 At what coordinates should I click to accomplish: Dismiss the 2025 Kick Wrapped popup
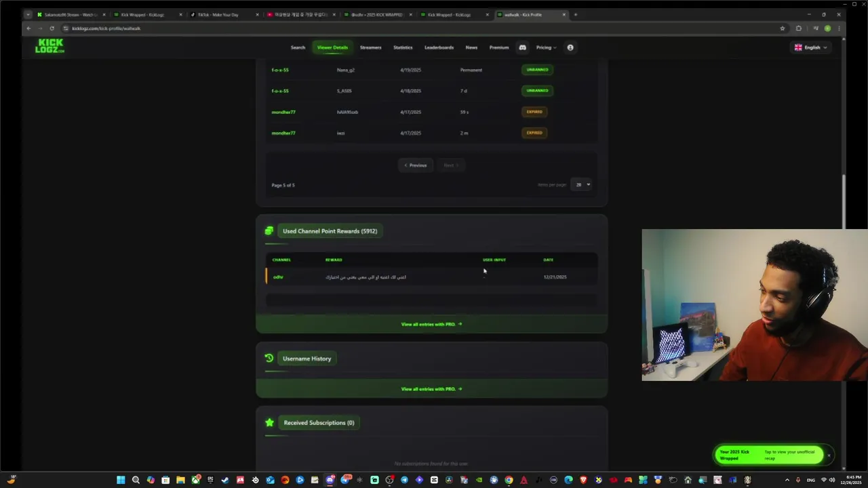tap(829, 455)
